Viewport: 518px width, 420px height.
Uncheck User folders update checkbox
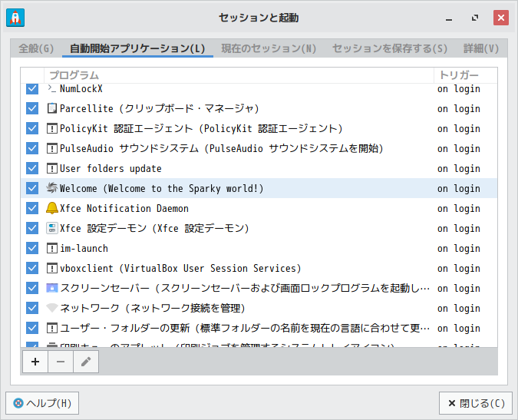[32, 168]
